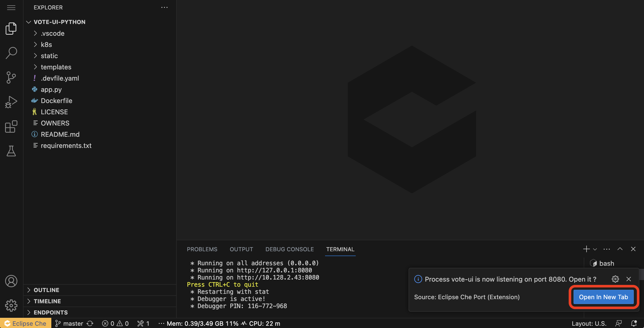Maximize the panel with up chevron
Screen dimensions: 644x328
620,249
